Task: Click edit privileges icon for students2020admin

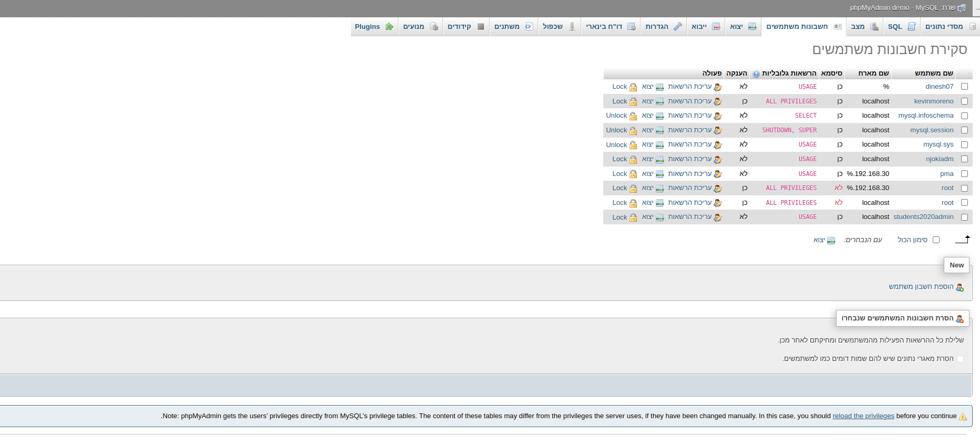Action: click(718, 217)
